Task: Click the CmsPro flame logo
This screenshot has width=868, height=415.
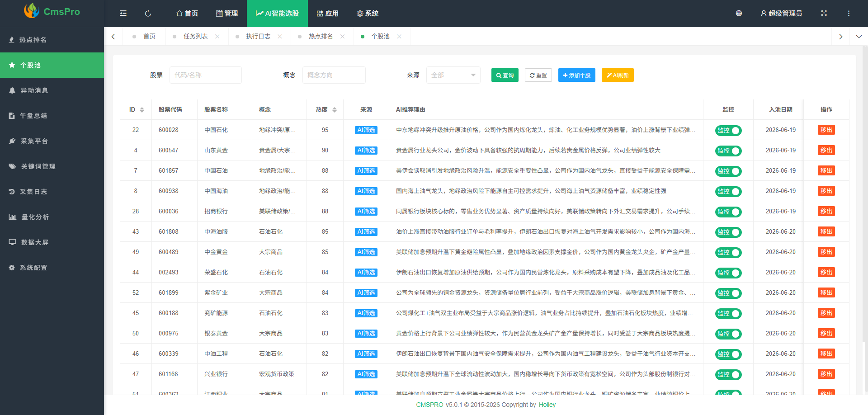Action: (x=32, y=11)
